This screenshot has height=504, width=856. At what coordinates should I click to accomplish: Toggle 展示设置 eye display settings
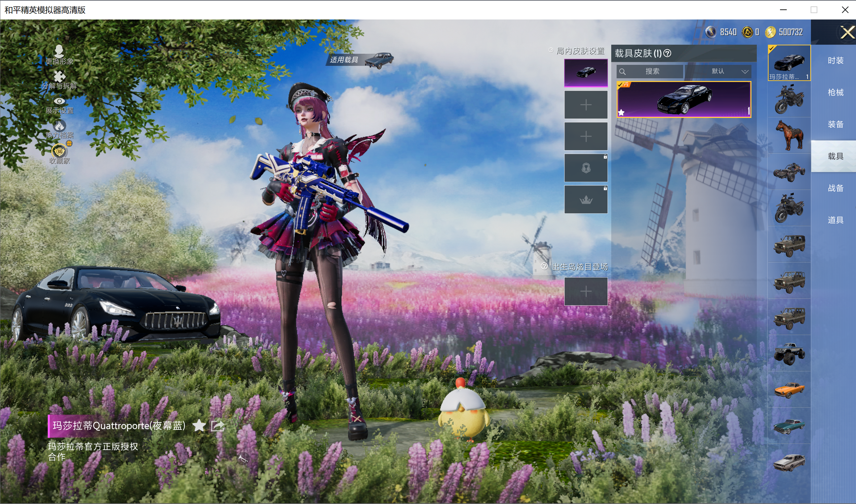click(x=60, y=101)
